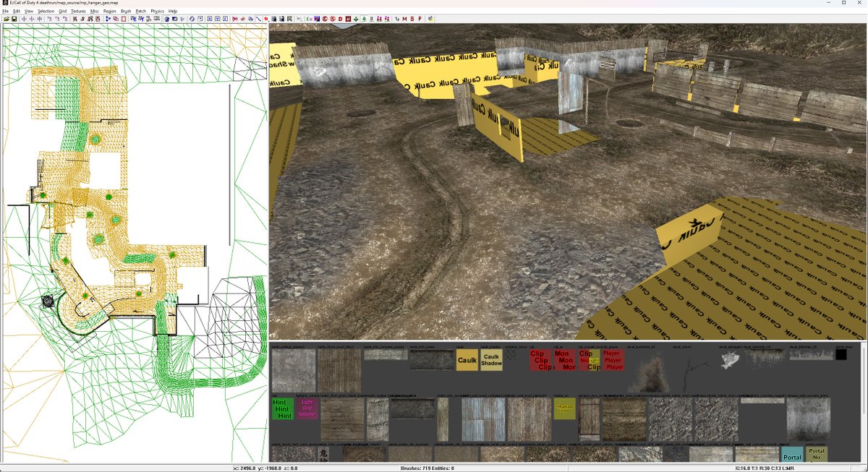
Task: Select the Caulk Shadow texture
Action: click(x=491, y=360)
